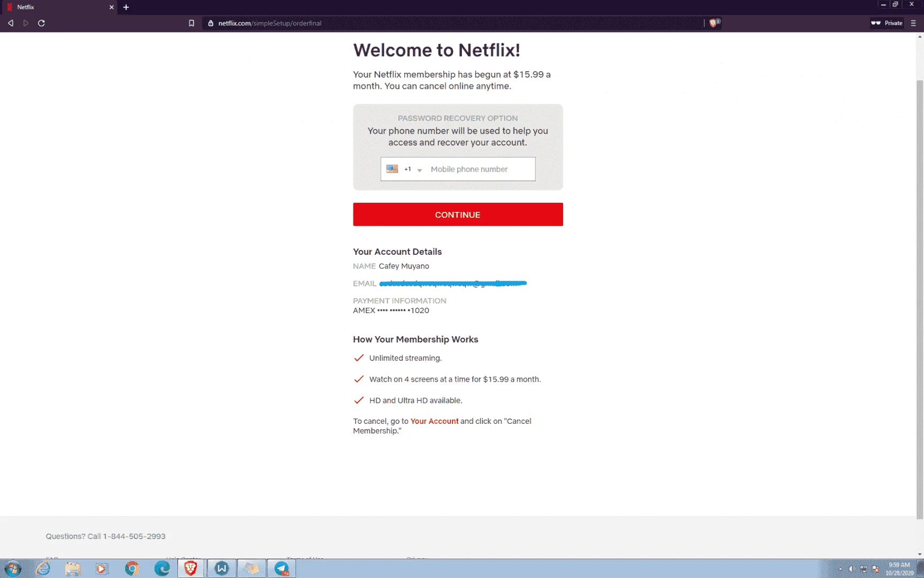Open the Brave hamburger menu

pyautogui.click(x=913, y=23)
